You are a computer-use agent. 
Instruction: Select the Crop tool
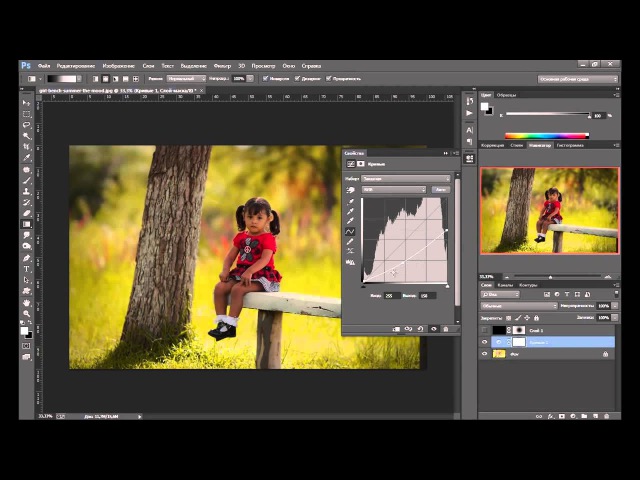coord(27,146)
